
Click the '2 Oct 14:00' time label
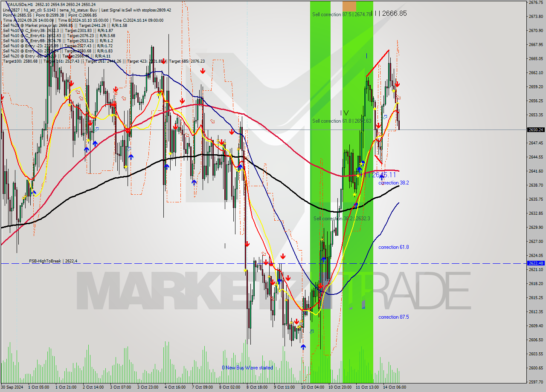pyautogui.click(x=93, y=387)
